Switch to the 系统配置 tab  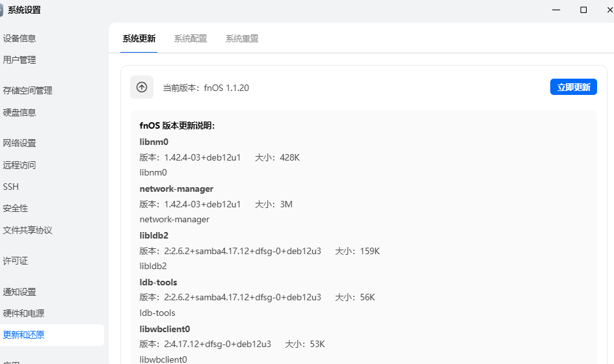click(191, 39)
